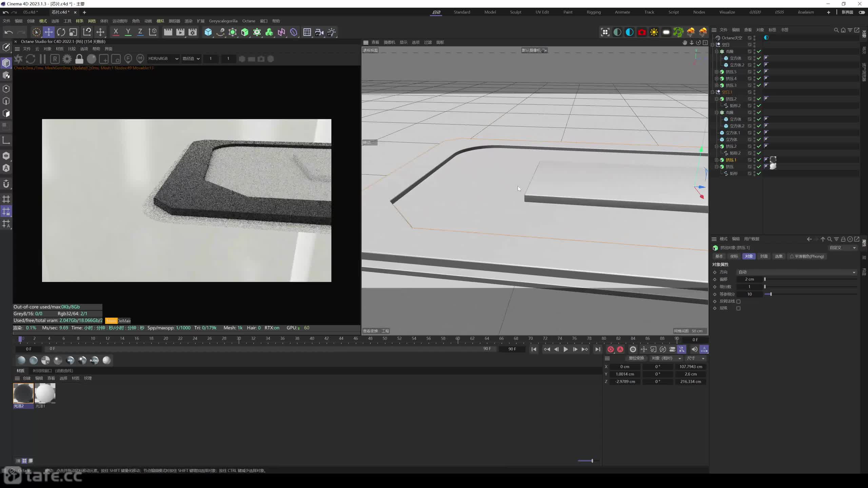Open the 模拟 main menu

[160, 21]
